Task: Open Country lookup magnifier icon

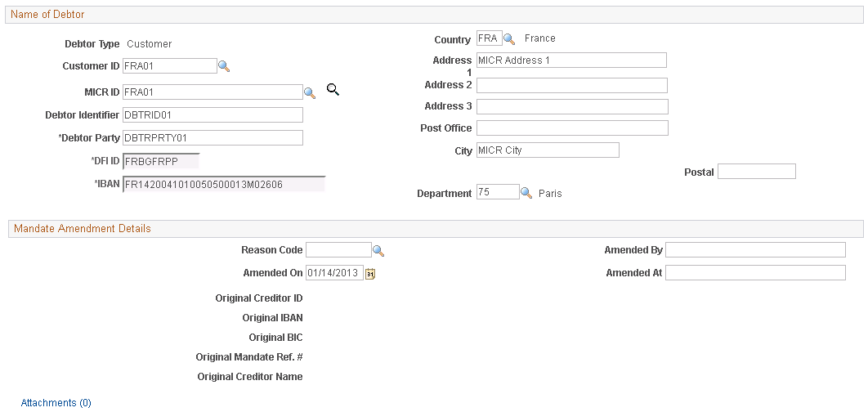Action: (508, 39)
